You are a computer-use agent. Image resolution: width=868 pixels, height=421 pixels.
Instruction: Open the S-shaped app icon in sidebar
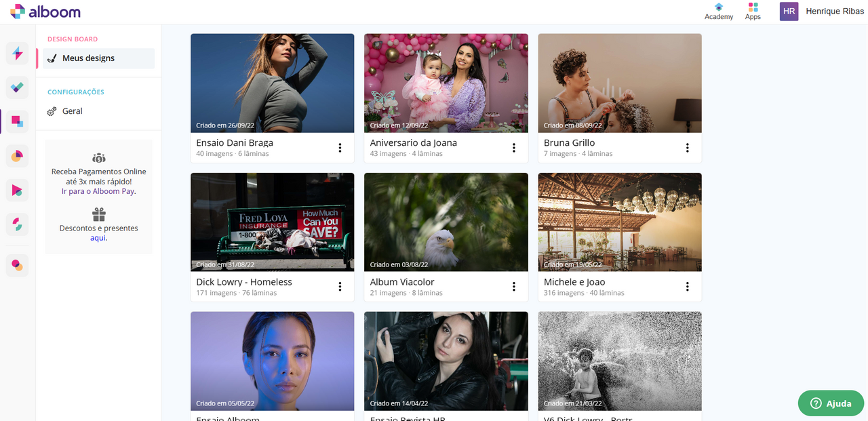pos(18,224)
